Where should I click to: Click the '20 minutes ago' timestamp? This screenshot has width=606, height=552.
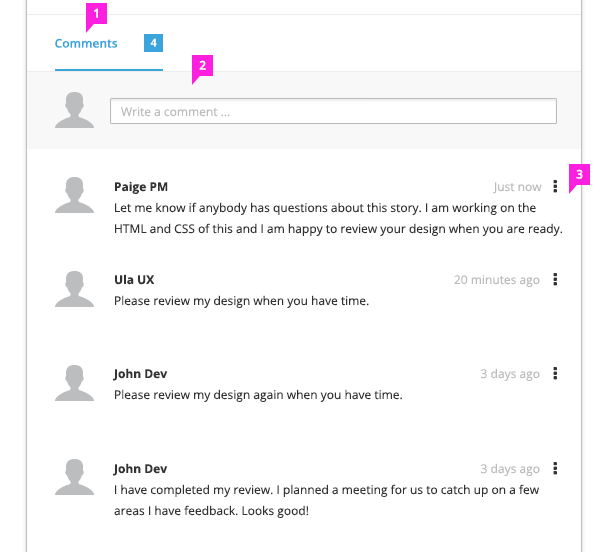497,279
